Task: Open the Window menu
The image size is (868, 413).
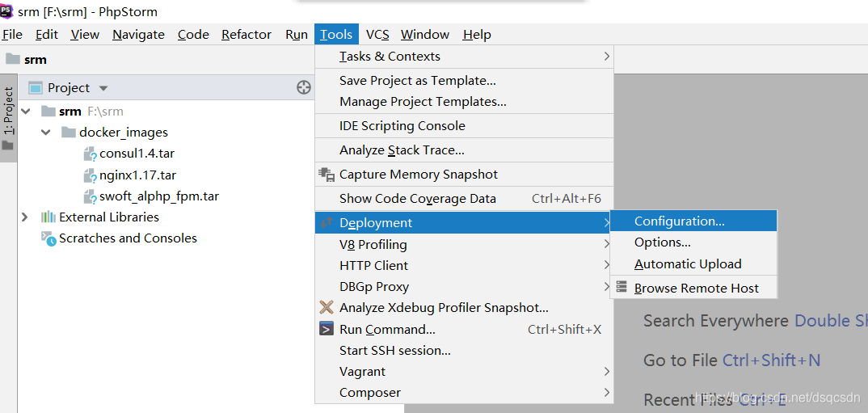Action: pos(425,34)
